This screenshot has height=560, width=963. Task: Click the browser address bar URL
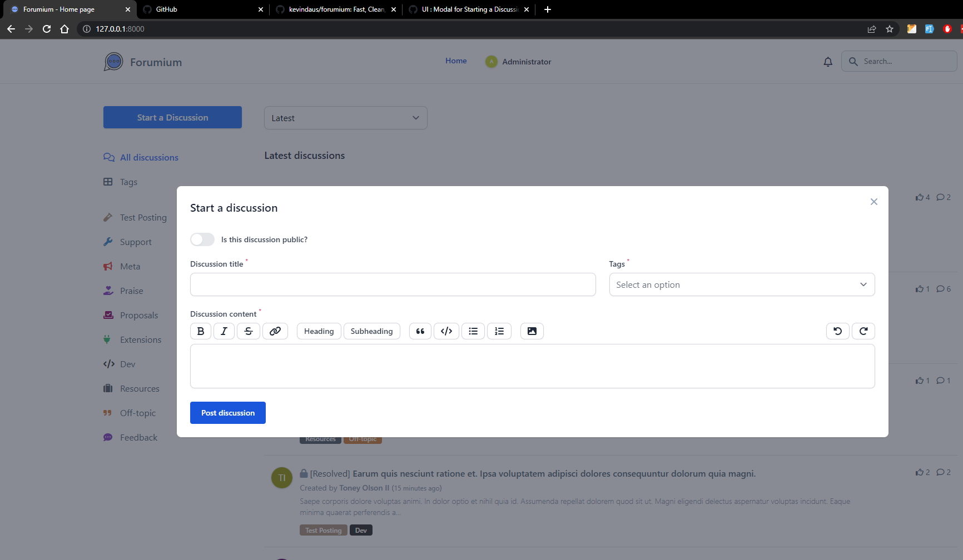pyautogui.click(x=120, y=29)
